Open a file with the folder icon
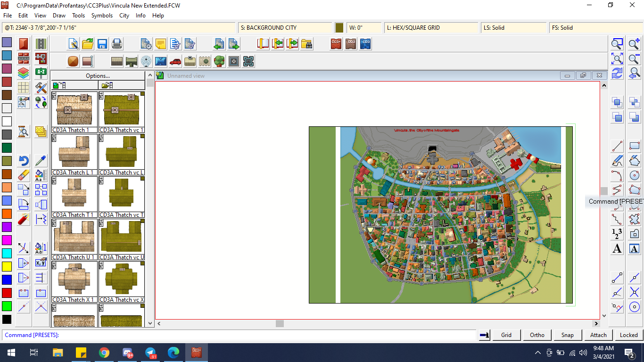 (88, 44)
